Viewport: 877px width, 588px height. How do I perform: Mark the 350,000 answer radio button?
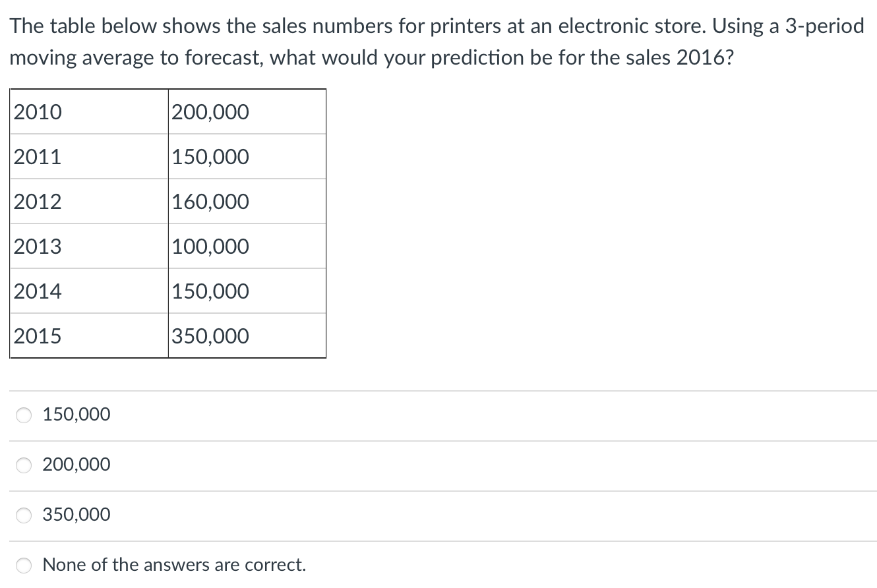pos(24,515)
